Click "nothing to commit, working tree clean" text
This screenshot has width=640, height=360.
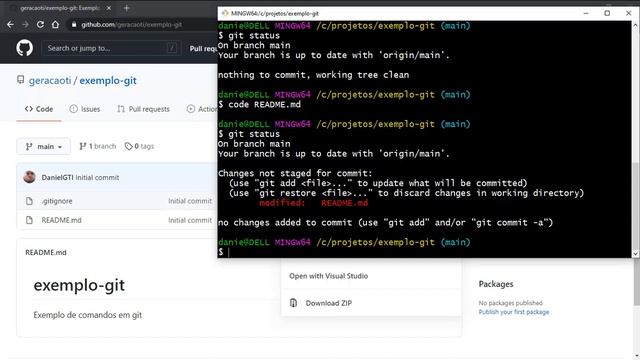[313, 75]
